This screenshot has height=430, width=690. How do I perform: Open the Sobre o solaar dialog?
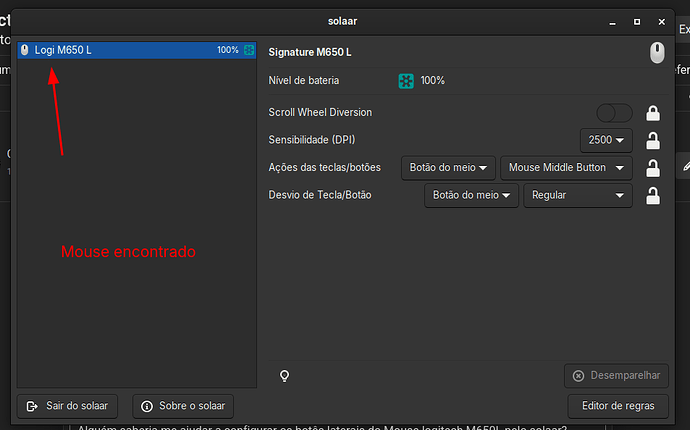183,406
